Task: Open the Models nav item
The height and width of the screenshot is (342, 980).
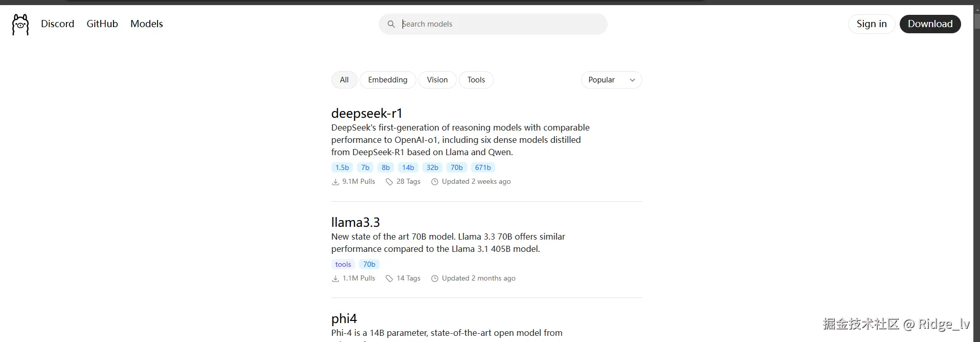Action: [147, 24]
